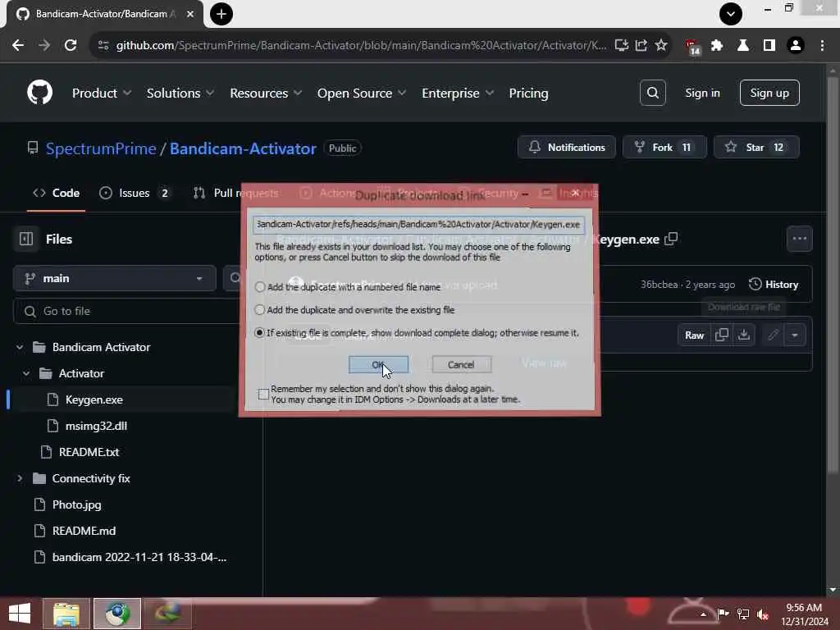This screenshot has height=630, width=840.
Task: Open the Chrome extensions puzzle icon
Action: tap(717, 46)
